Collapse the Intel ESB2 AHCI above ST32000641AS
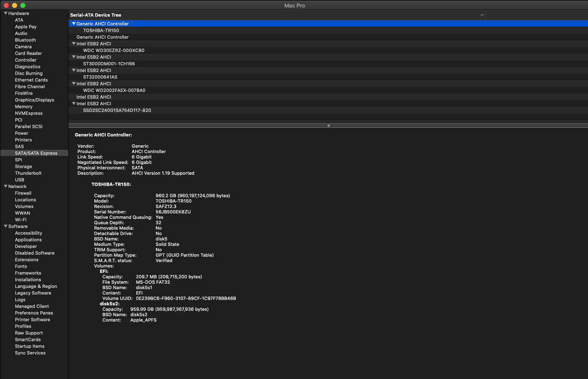Viewport: 588px width, 379px height. click(74, 70)
